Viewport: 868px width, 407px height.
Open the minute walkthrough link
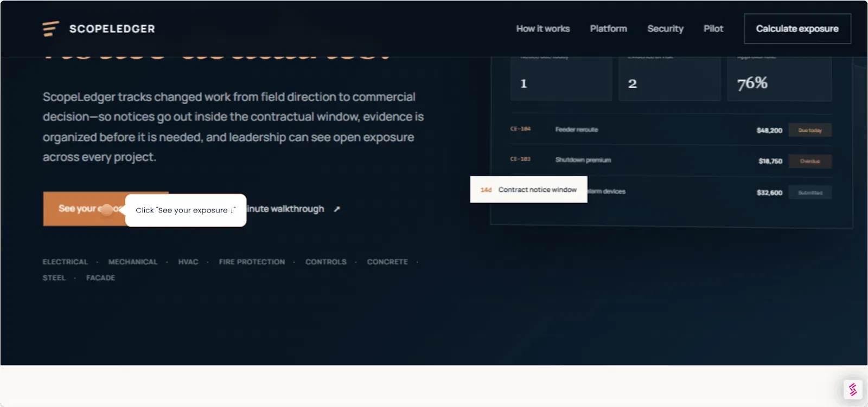pyautogui.click(x=286, y=209)
